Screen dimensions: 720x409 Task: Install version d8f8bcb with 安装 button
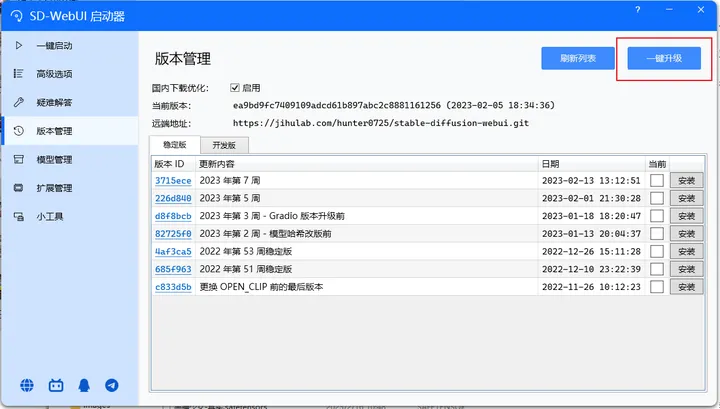(x=686, y=216)
